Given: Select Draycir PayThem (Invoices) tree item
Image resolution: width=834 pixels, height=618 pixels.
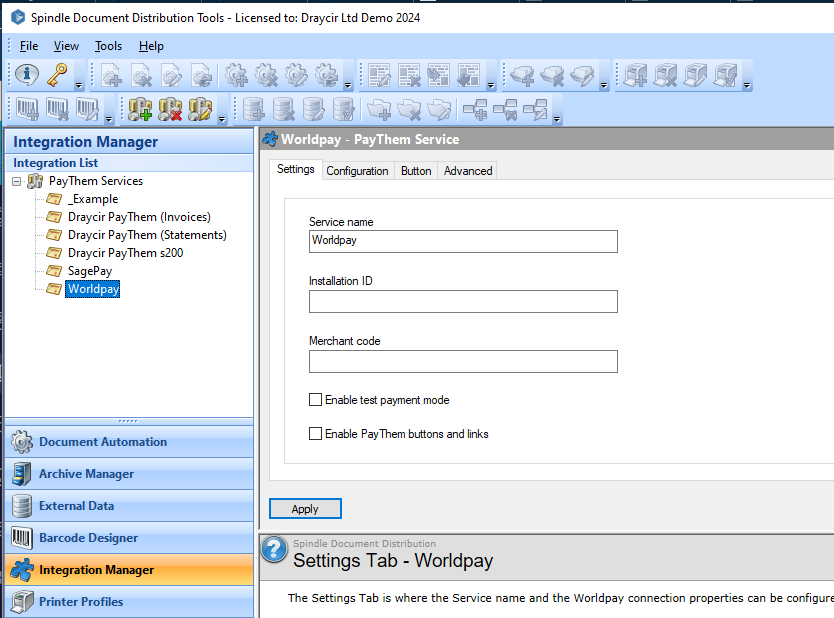Looking at the screenshot, I should point(139,217).
